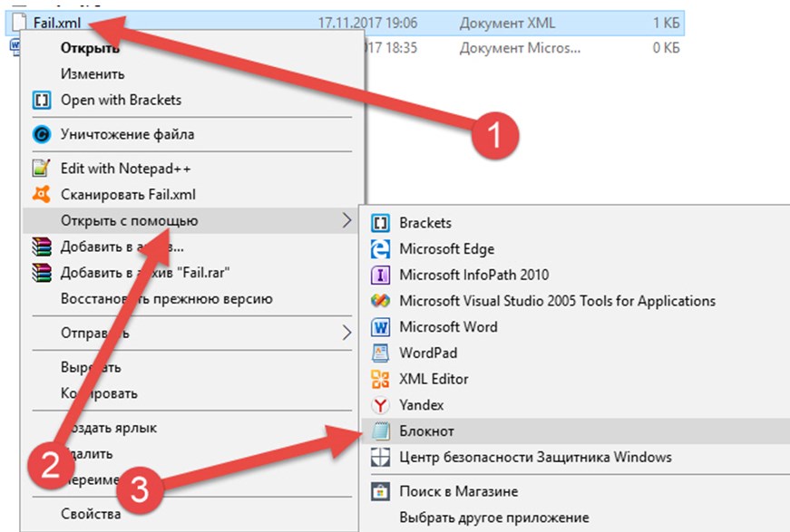The image size is (790, 532).
Task: Click the Yandex browser icon
Action: tap(381, 405)
